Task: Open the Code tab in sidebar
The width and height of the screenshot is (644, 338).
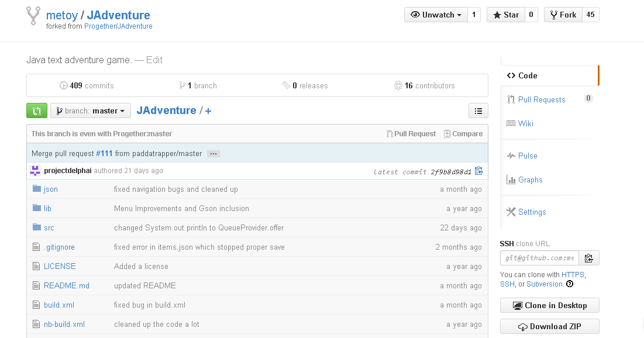Action: [550, 75]
